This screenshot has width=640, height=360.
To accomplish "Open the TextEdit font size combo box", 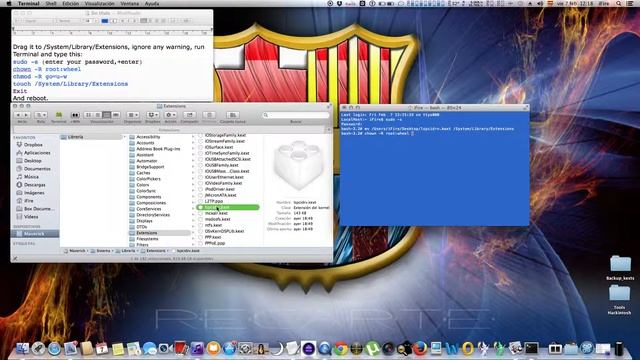I will 91,21.
